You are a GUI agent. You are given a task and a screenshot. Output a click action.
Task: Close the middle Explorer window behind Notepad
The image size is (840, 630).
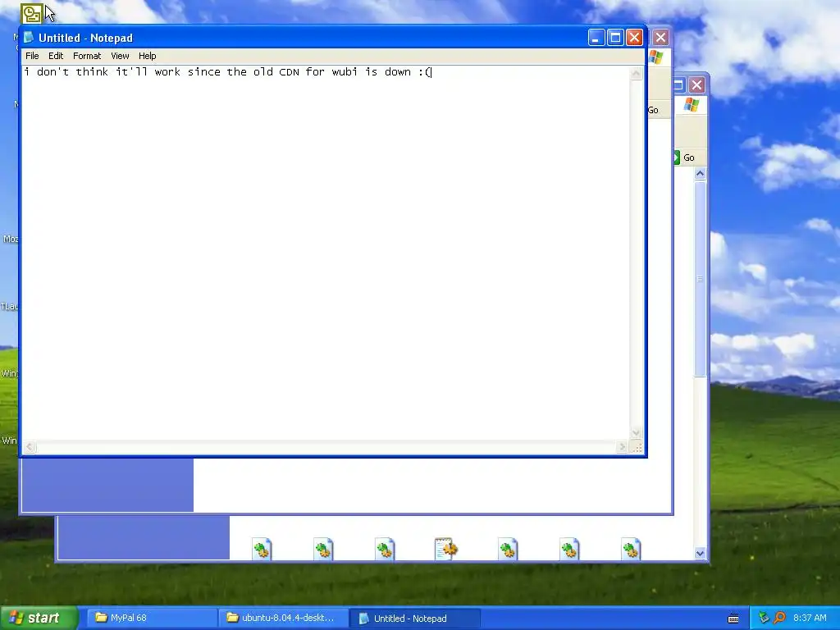click(660, 38)
